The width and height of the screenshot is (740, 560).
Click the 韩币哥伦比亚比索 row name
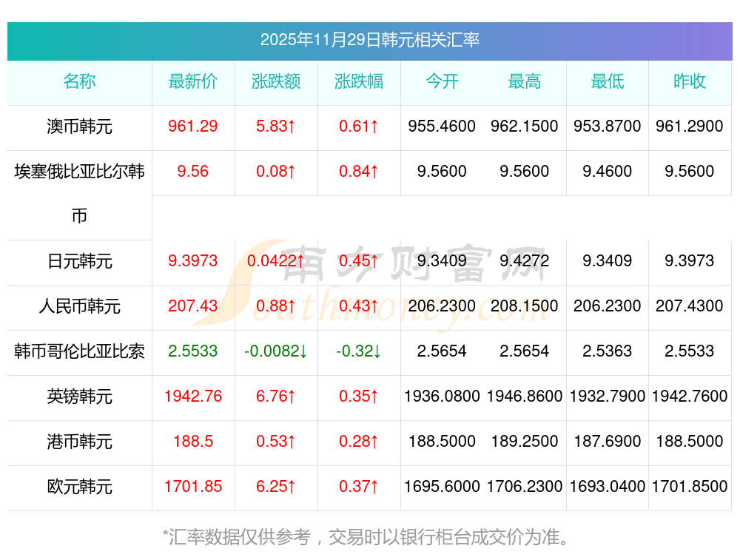(x=79, y=351)
